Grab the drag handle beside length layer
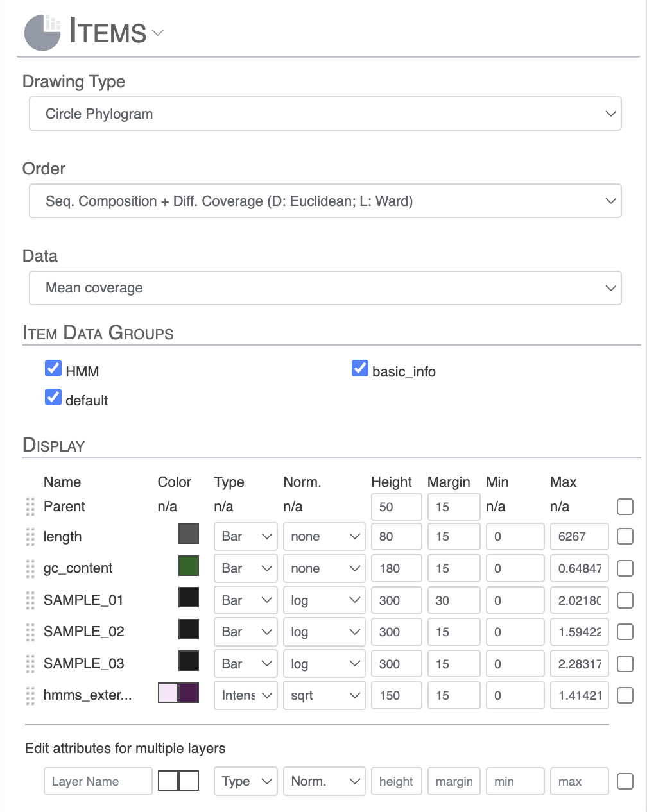 click(30, 537)
